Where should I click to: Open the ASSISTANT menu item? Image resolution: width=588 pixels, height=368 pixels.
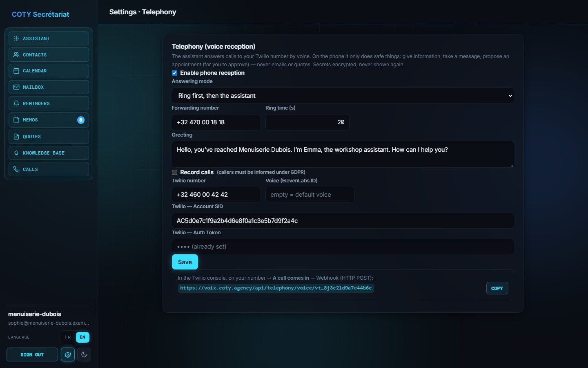tap(49, 38)
